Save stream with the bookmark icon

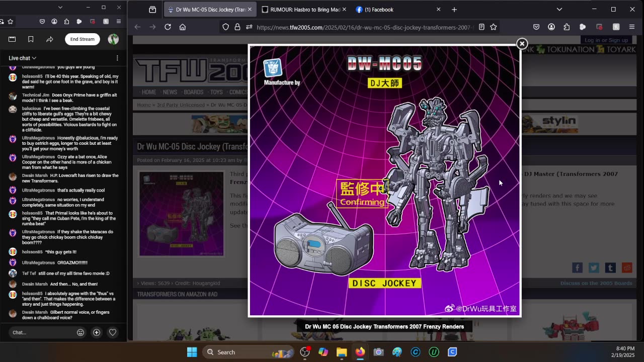click(31, 39)
